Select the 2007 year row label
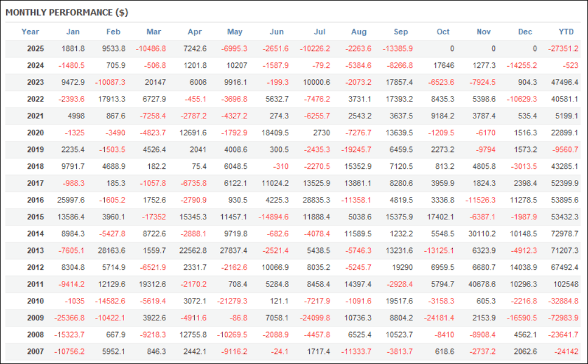 pos(35,352)
